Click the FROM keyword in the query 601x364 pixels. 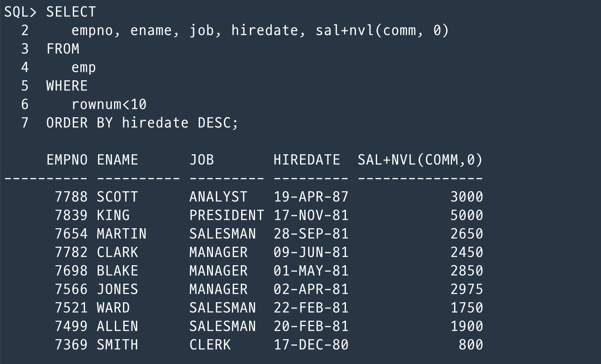point(63,49)
